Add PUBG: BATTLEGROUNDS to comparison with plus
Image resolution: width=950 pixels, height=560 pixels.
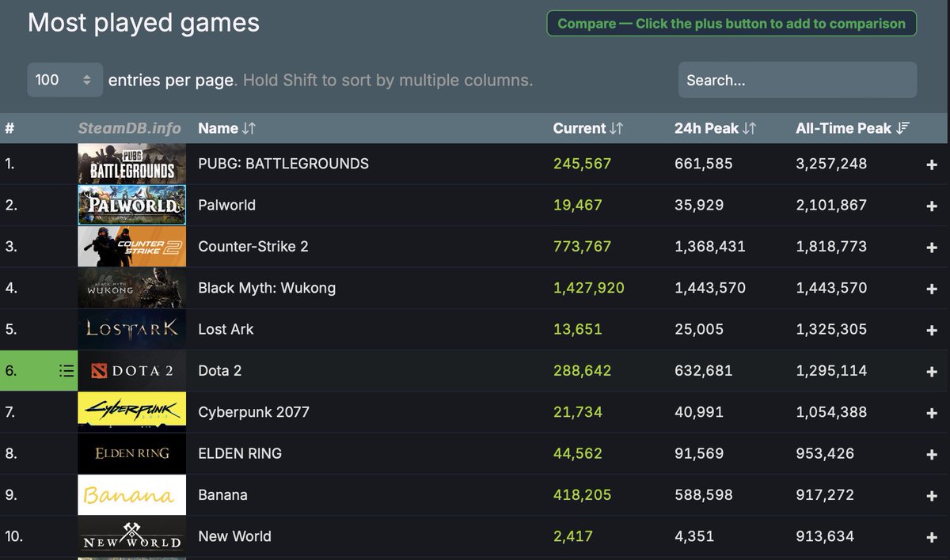932,165
